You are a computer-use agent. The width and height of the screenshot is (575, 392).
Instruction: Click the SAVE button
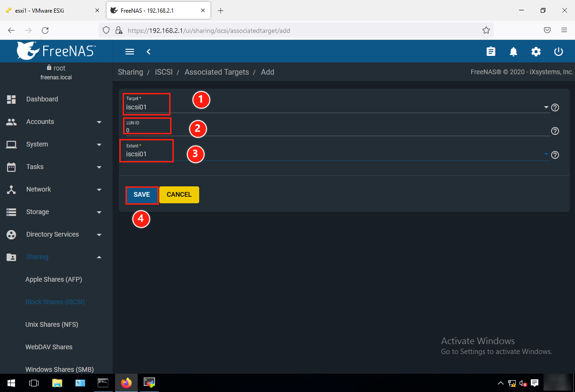141,195
